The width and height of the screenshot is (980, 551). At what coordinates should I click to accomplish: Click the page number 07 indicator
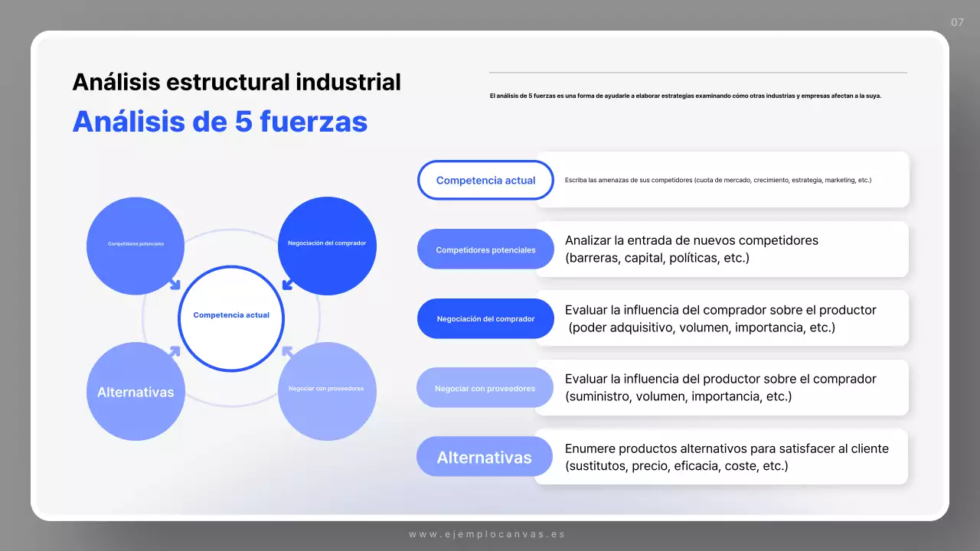956,22
